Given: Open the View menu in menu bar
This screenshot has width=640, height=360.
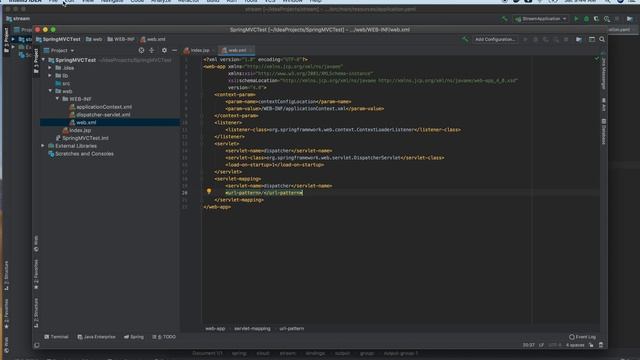Looking at the screenshot, I should tap(88, 1).
